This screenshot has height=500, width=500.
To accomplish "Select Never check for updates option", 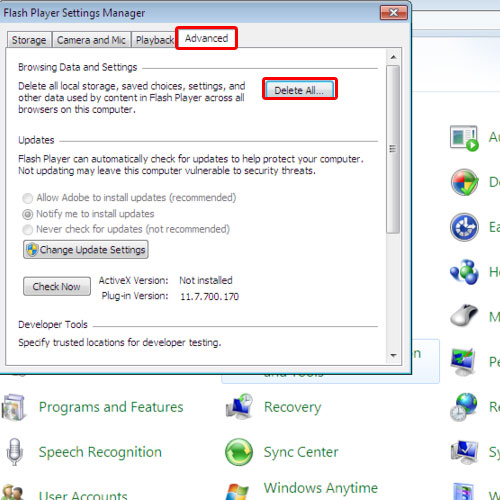I will tap(28, 230).
